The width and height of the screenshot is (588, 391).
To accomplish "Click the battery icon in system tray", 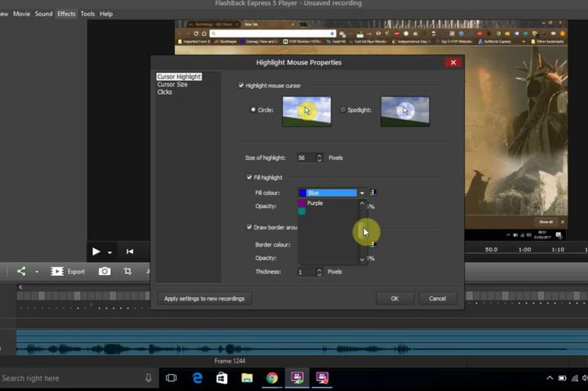I will point(562,378).
